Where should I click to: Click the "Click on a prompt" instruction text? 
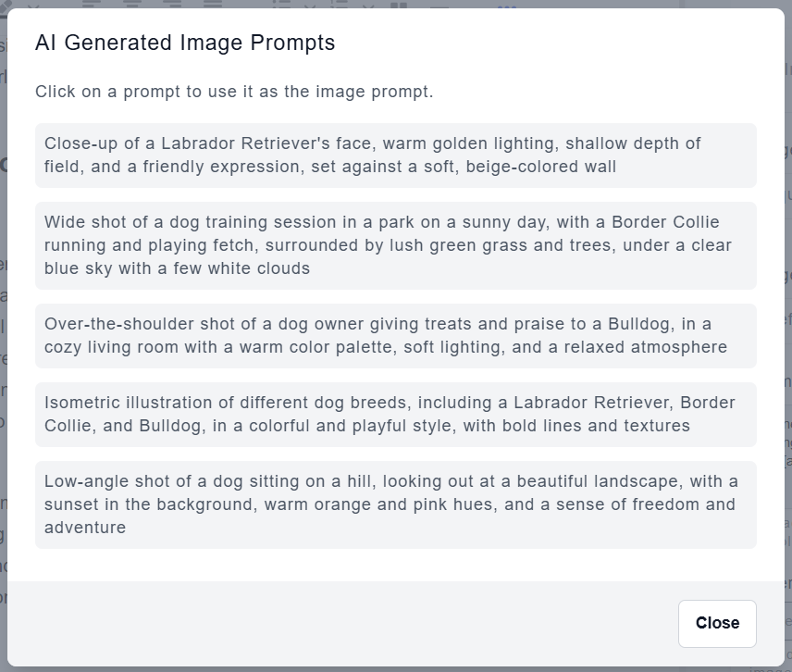(234, 92)
